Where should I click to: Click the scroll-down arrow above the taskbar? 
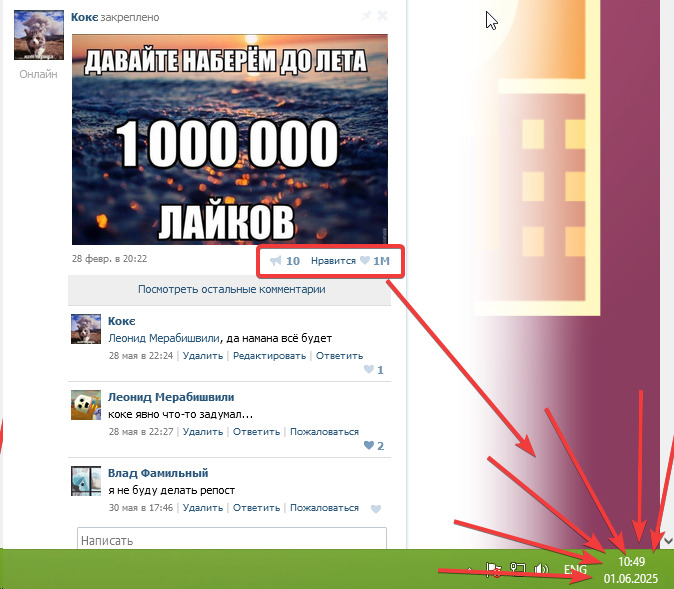[x=668, y=540]
